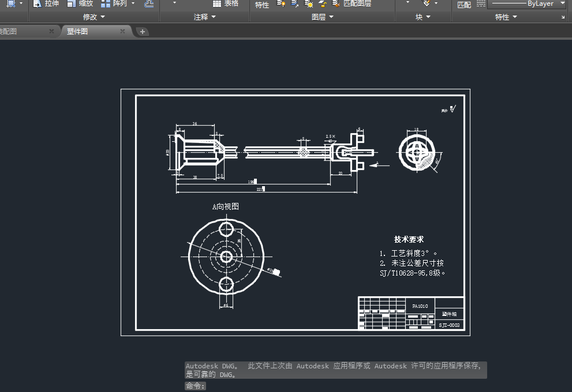
Task: Insert a 表格 (Table)
Action: [225, 3]
